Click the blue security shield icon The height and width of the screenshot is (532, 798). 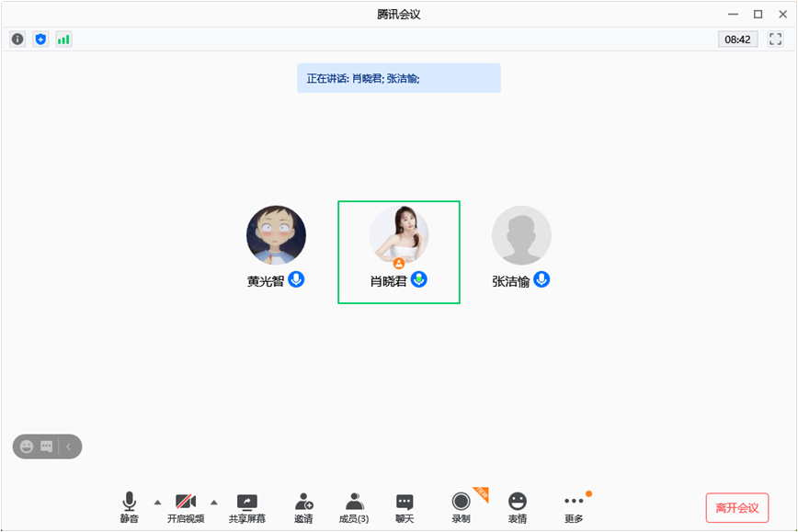point(40,39)
